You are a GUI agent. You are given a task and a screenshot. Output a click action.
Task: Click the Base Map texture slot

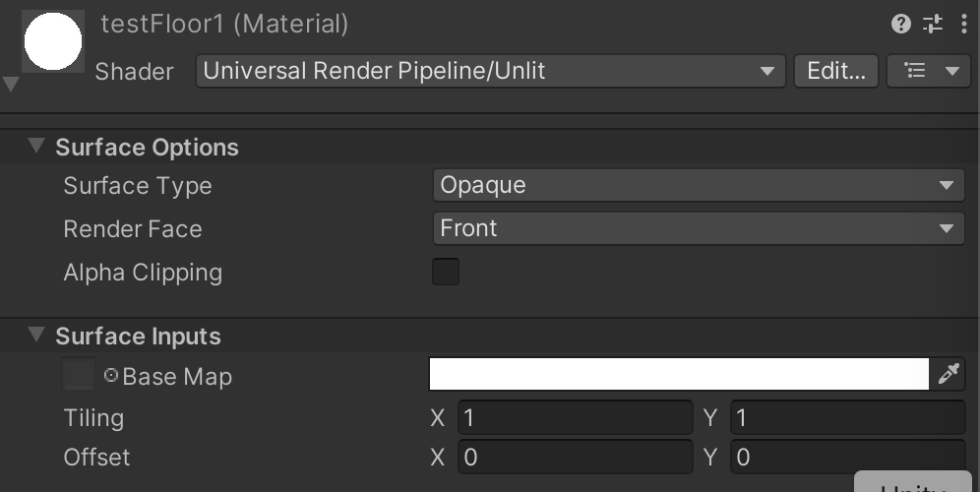point(79,375)
